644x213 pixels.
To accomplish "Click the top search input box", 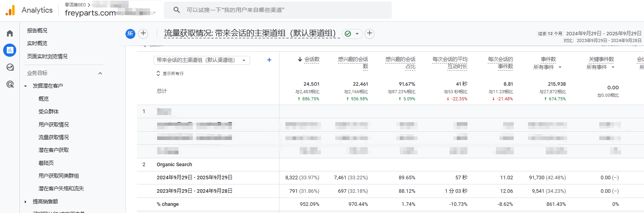I will point(277,10).
